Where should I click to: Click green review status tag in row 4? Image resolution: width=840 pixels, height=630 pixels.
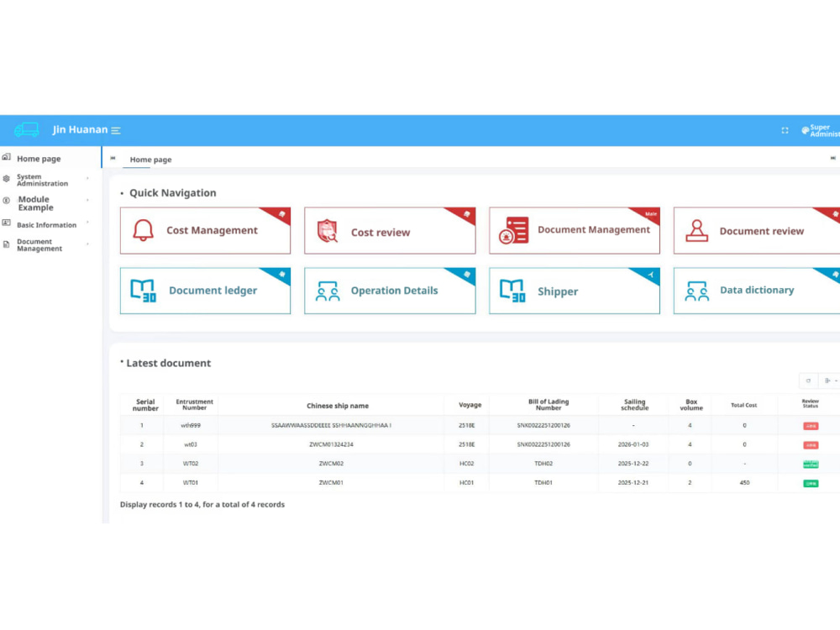tap(811, 483)
